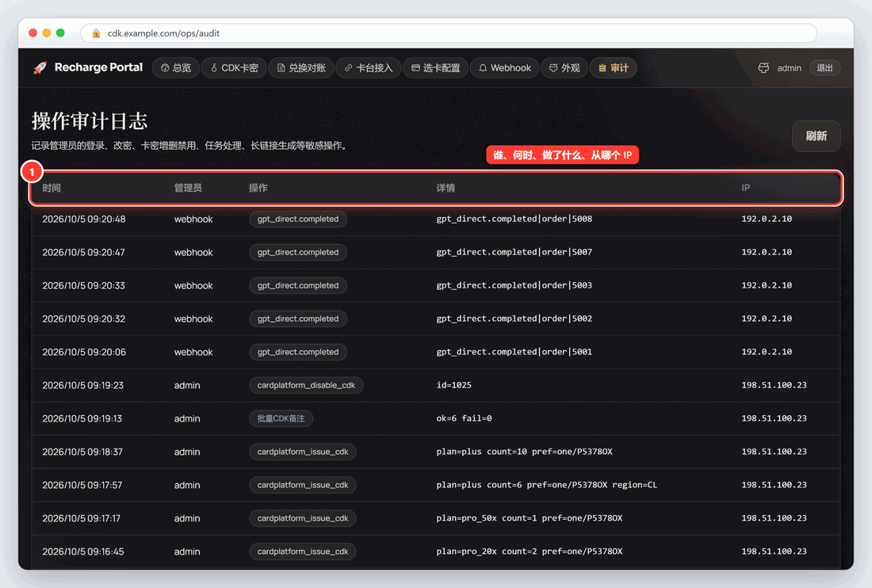This screenshot has height=588, width=872.
Task: Click the 操作 column header
Action: click(x=258, y=188)
